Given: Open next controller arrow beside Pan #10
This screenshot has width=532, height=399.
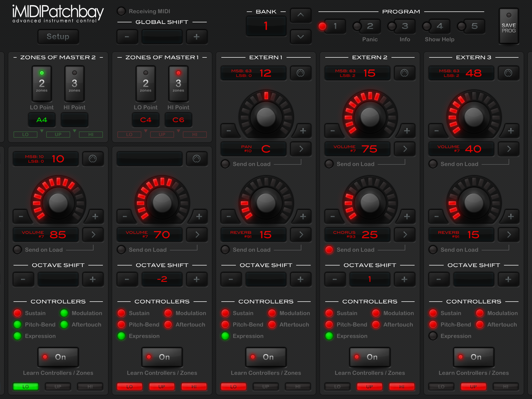Looking at the screenshot, I should [301, 149].
